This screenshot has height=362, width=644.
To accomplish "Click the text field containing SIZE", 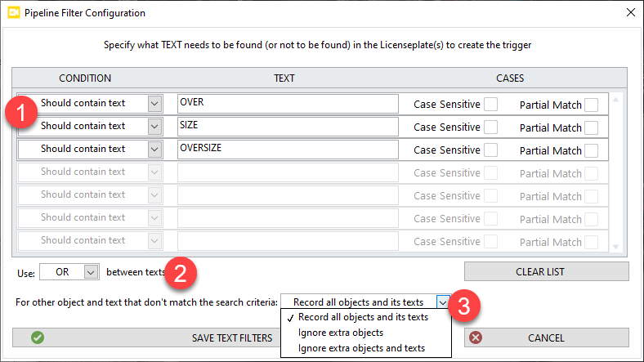I will pyautogui.click(x=287, y=127).
